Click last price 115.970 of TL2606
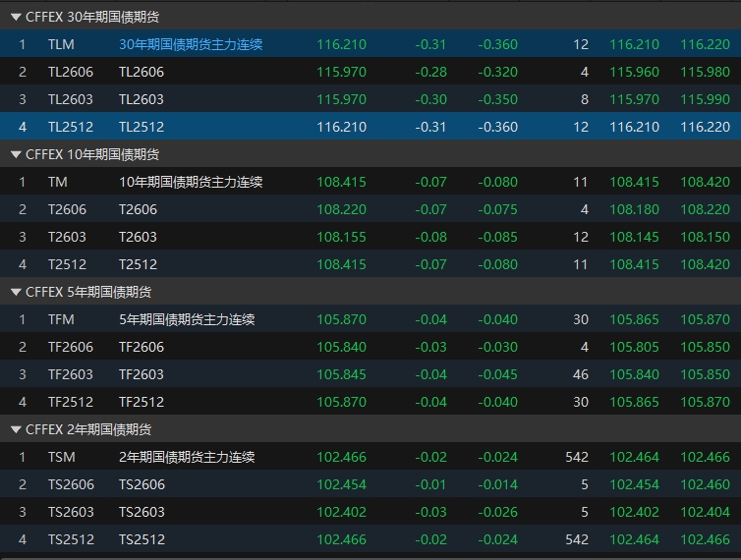Viewport: 741px width, 560px height. coord(341,72)
